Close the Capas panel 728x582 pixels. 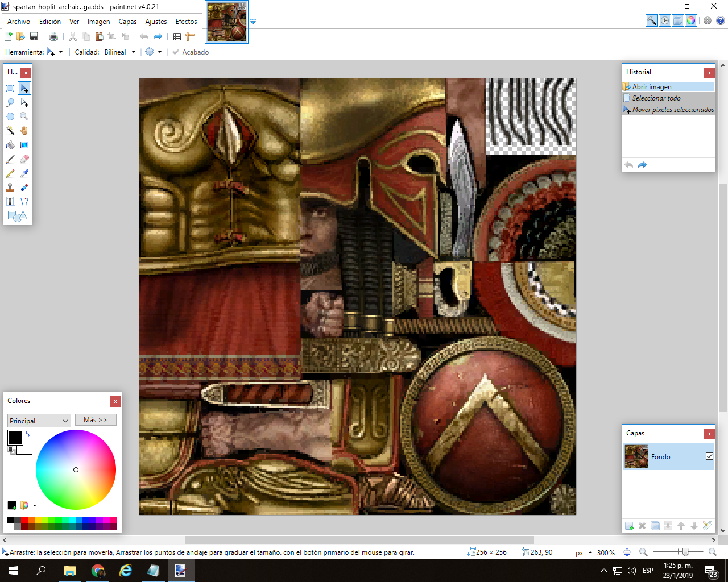click(709, 434)
